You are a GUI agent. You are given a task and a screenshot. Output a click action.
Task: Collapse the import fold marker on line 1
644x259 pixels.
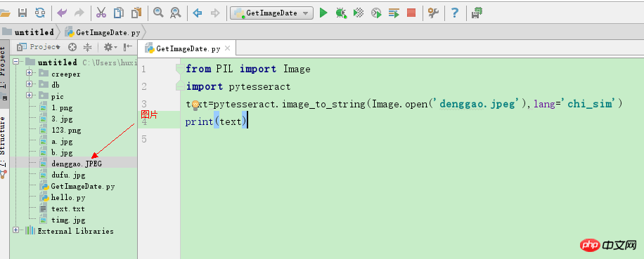[179, 69]
